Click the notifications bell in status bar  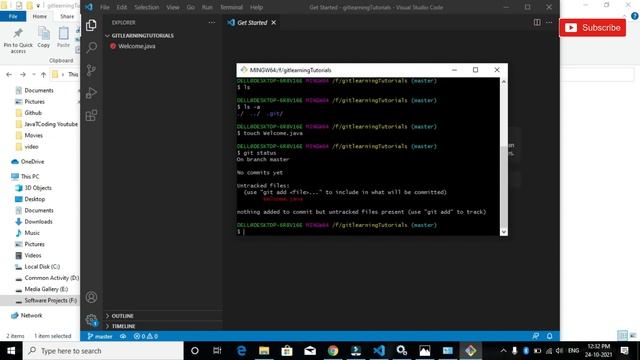[549, 336]
